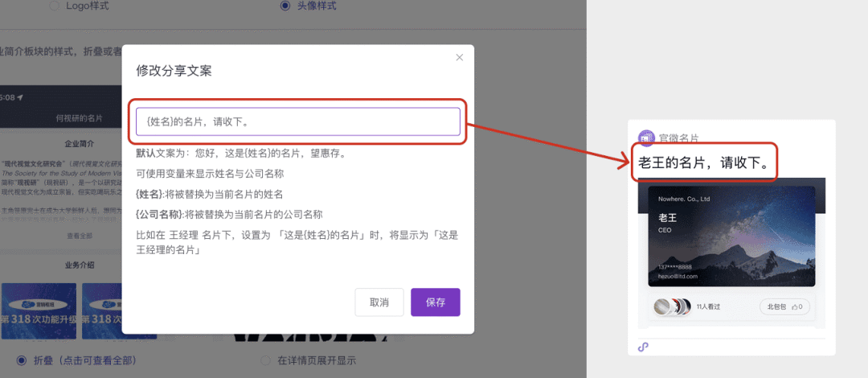
Task: Click the viewer avatars beside 11人看过
Action: 672,306
